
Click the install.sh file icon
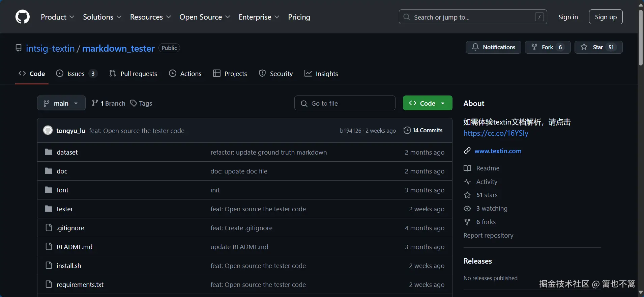(x=49, y=265)
